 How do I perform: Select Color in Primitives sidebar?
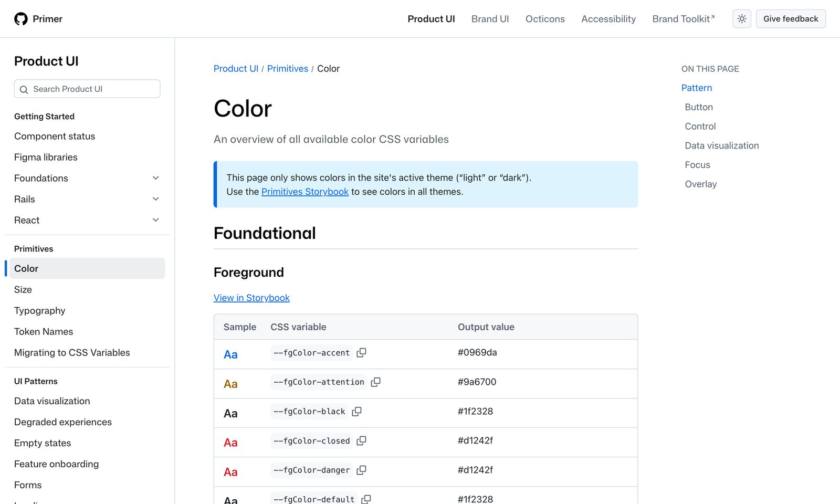87,268
